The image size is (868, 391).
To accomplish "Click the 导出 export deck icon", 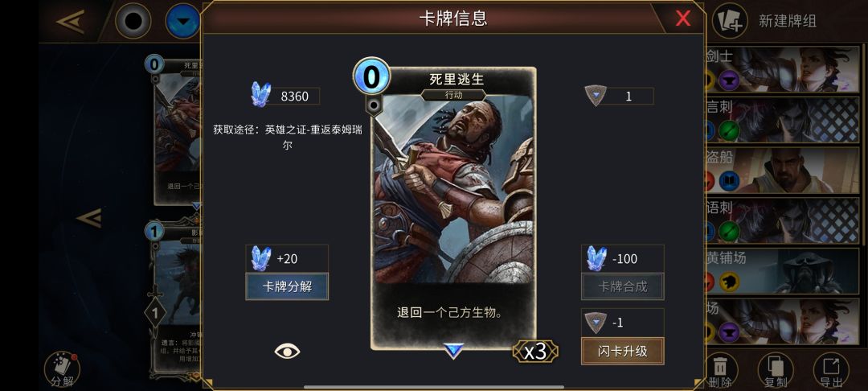I will tap(831, 370).
